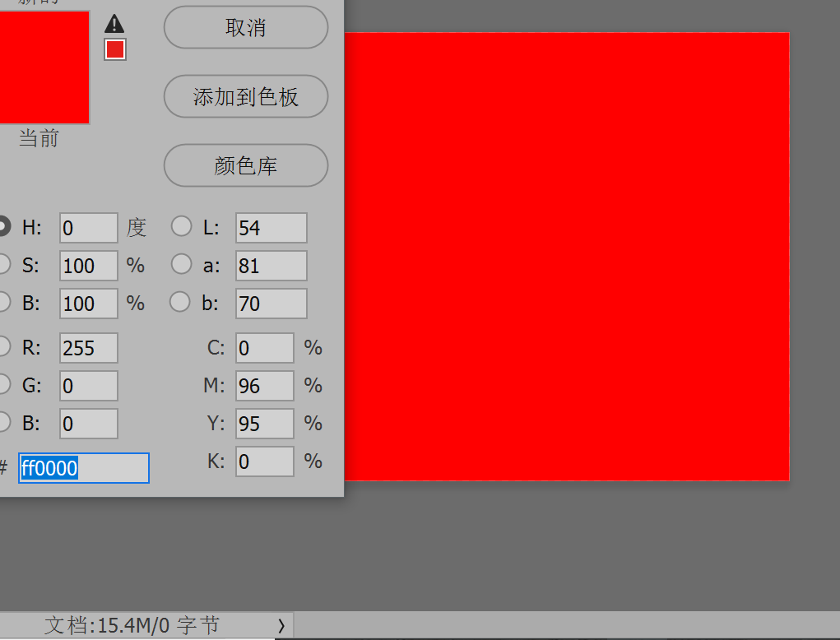The height and width of the screenshot is (640, 840).
Task: Click the K black percent field
Action: click(265, 461)
